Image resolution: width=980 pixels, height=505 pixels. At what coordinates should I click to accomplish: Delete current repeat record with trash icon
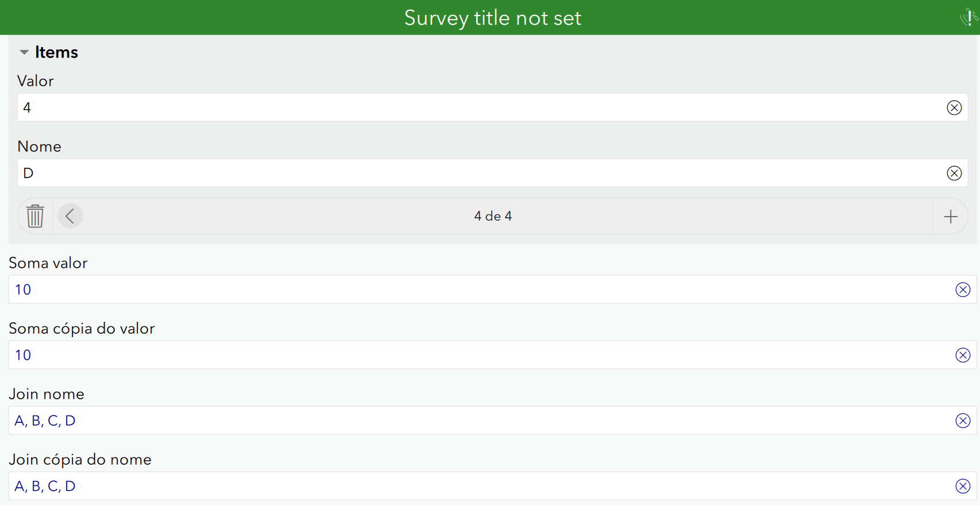[x=35, y=216]
